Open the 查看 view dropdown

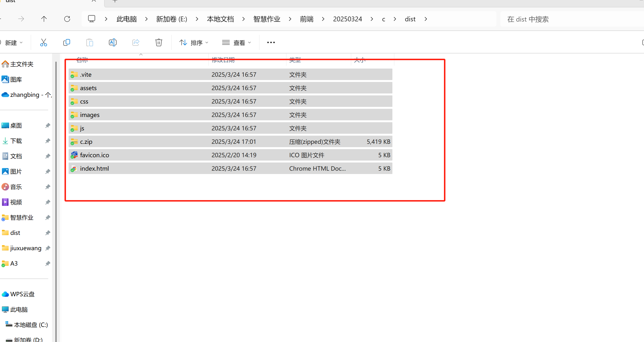[x=236, y=43]
